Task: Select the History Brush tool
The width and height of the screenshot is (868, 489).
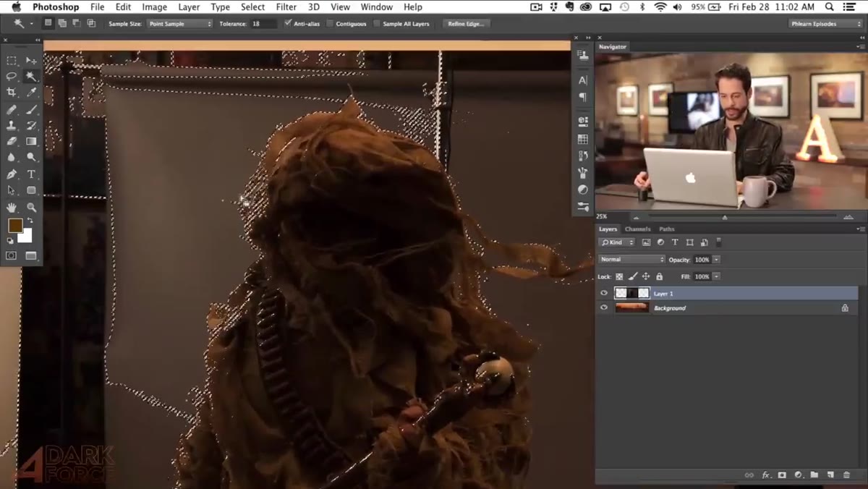Action: coord(31,126)
